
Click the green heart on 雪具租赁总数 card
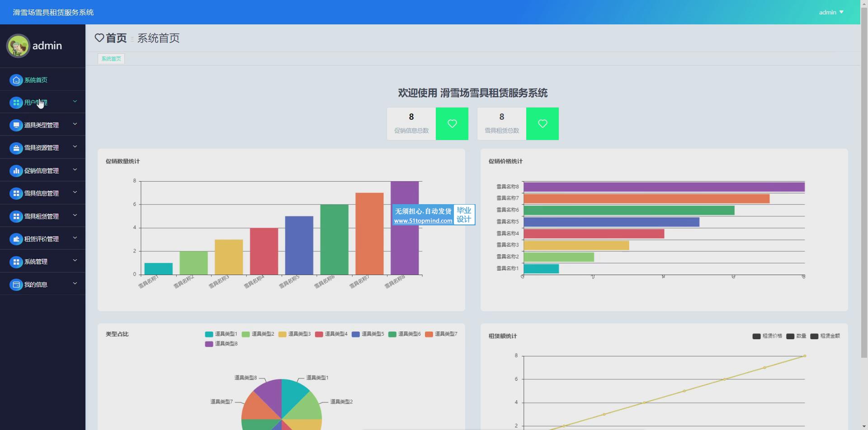coord(542,124)
